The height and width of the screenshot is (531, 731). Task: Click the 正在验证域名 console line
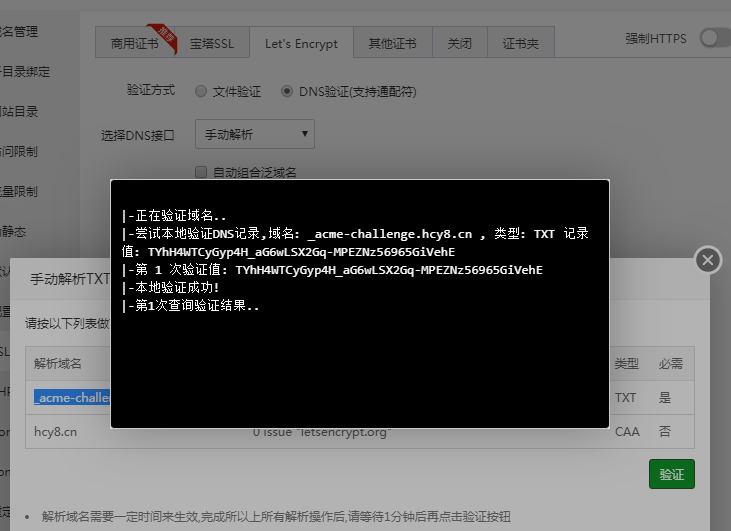(x=174, y=215)
